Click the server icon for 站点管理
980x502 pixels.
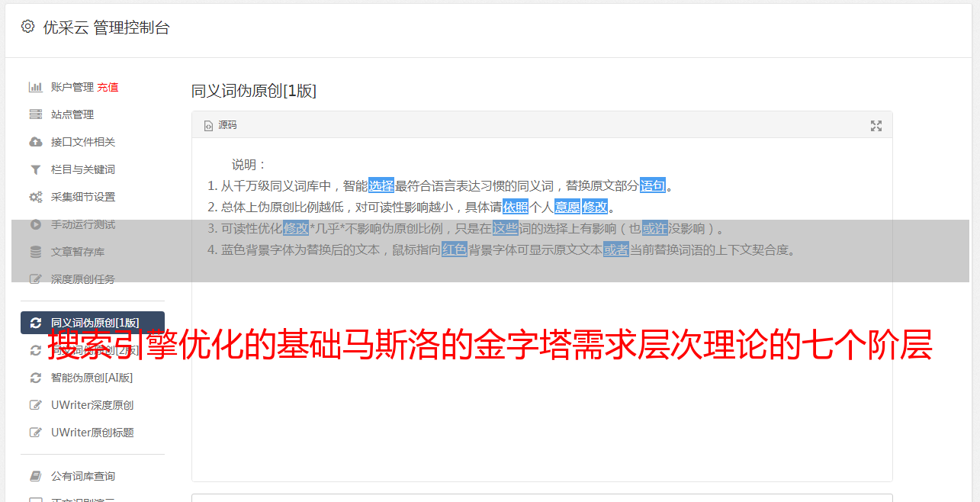coord(35,114)
